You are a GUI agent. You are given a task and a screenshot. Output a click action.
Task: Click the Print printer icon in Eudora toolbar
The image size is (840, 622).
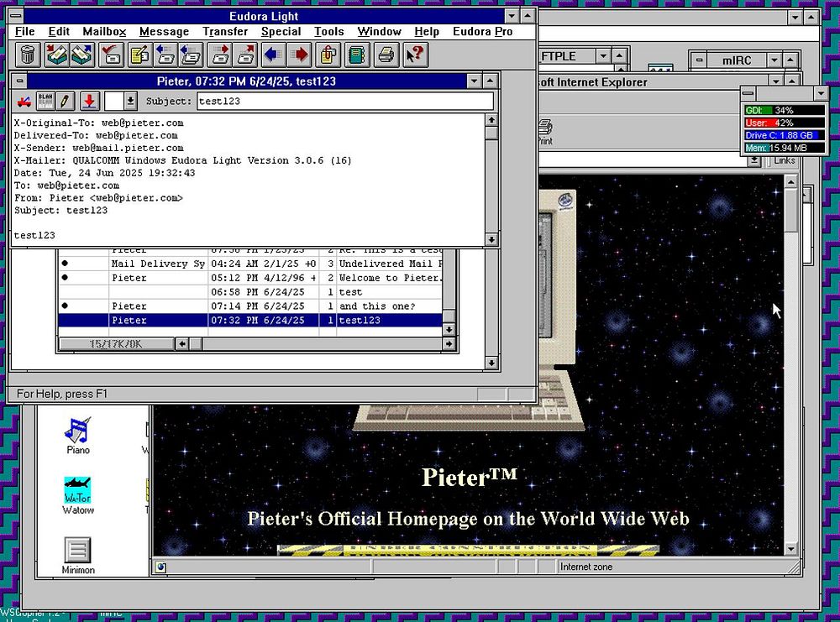tap(386, 55)
